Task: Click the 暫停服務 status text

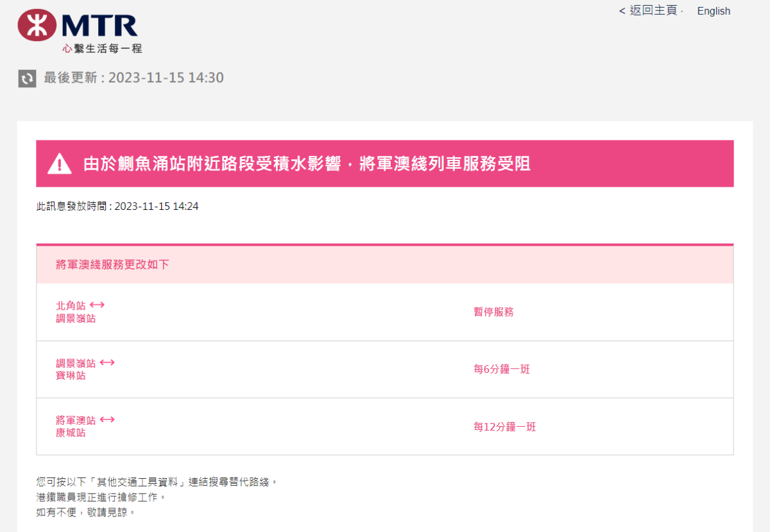Action: (x=493, y=312)
